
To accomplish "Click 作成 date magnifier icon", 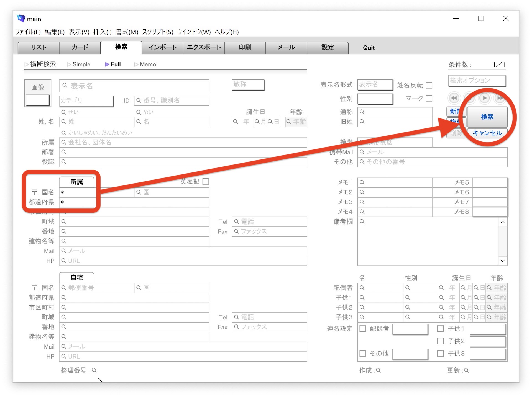I will point(378,370).
